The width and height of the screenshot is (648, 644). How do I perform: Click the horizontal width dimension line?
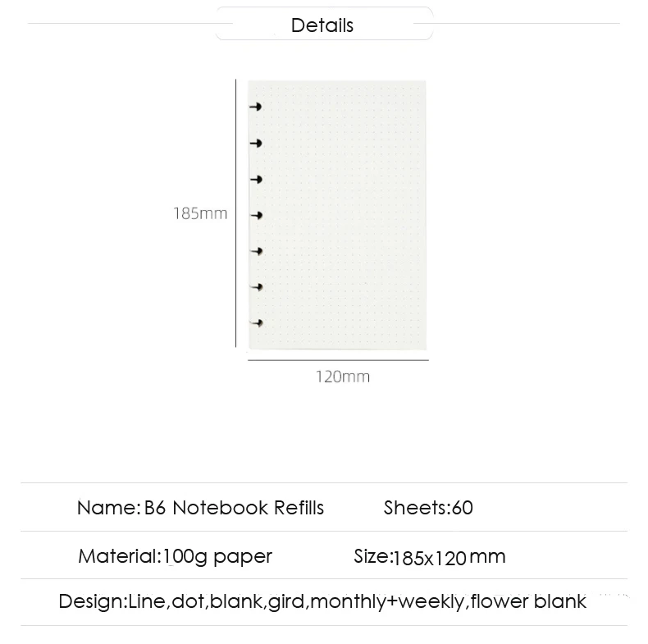(x=338, y=359)
